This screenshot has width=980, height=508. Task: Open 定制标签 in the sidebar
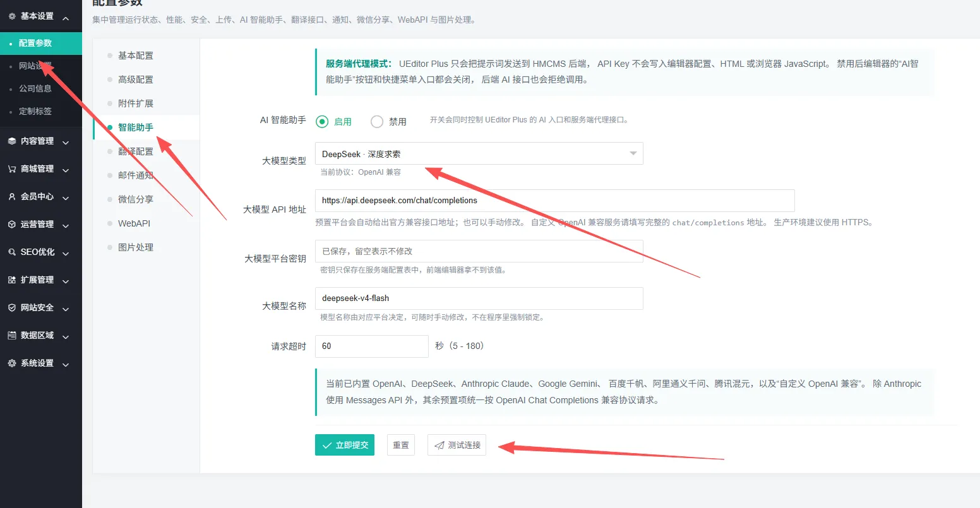point(41,112)
